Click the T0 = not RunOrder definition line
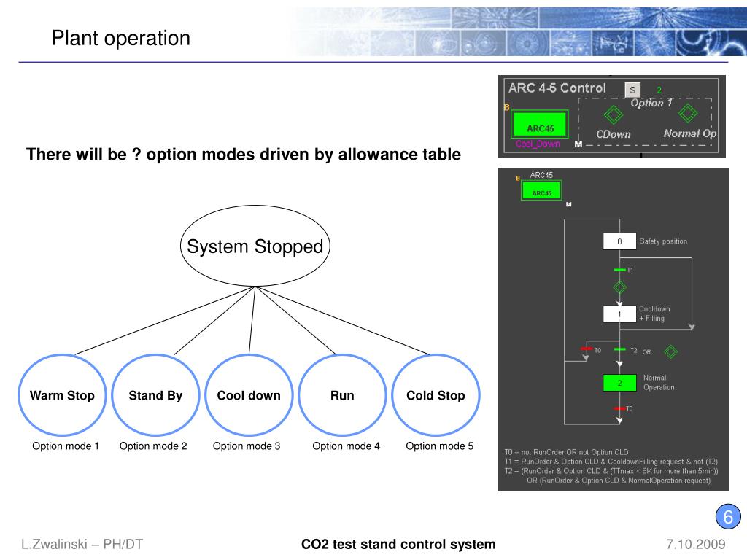 coord(566,452)
